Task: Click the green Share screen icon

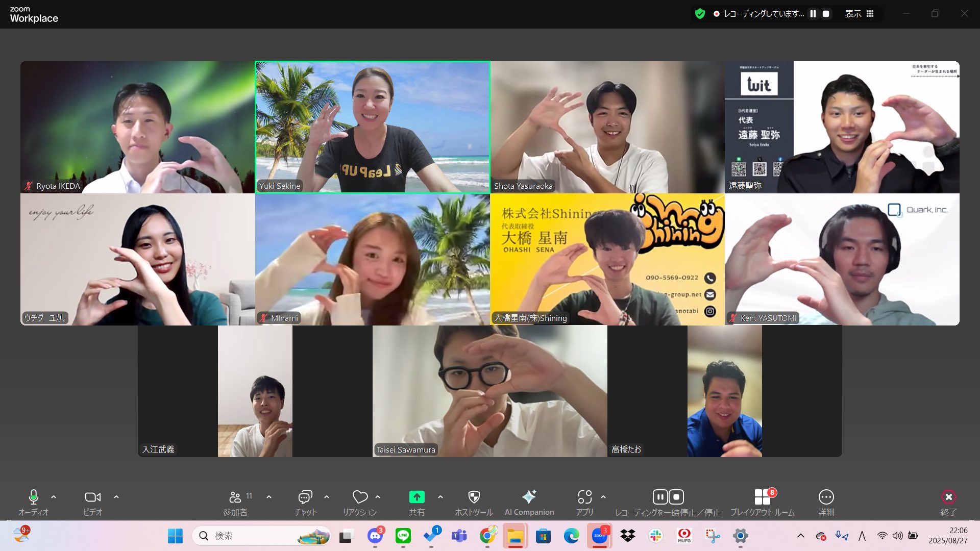Action: (x=416, y=497)
